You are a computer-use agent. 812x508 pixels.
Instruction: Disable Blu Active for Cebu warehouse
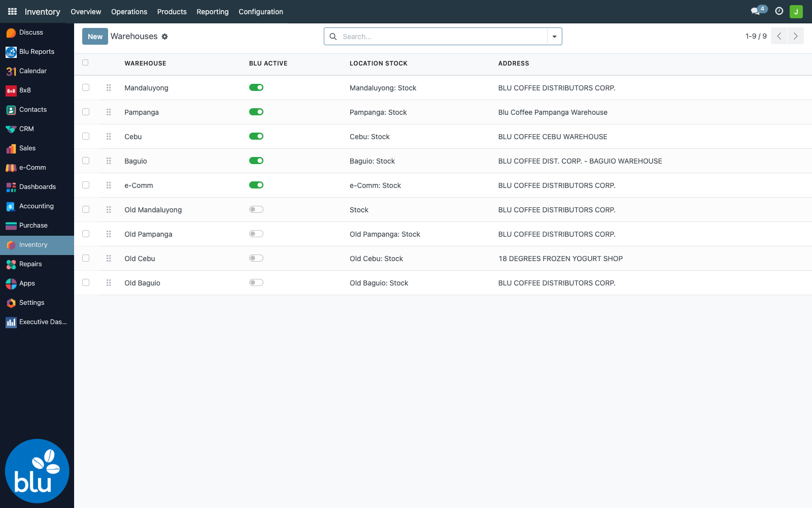click(x=256, y=136)
